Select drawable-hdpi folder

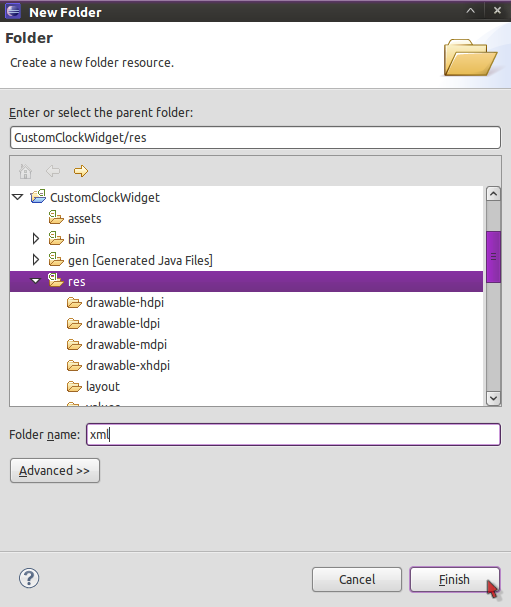(x=125, y=302)
